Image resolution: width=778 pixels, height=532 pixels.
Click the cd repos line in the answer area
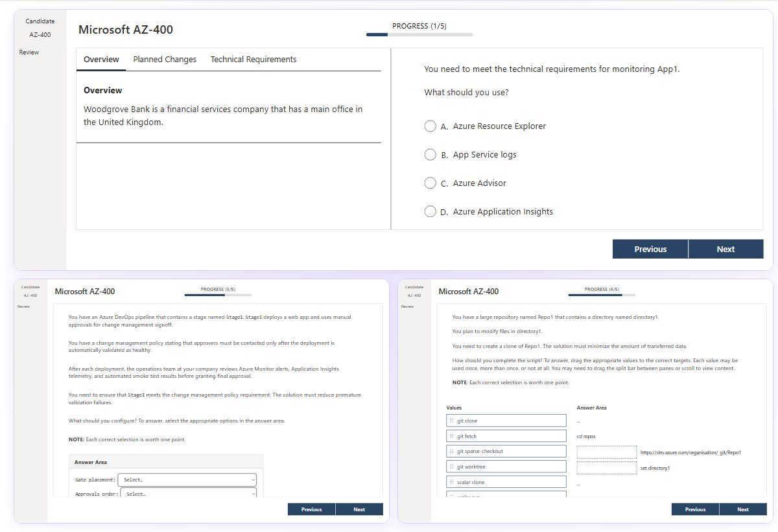(x=586, y=437)
